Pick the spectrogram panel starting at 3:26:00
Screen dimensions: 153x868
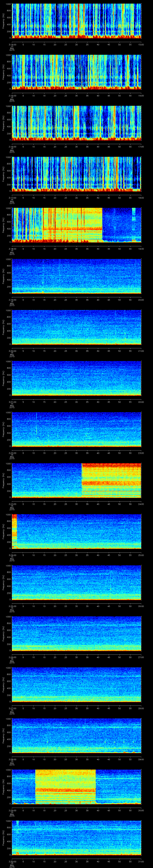tap(77, 633)
